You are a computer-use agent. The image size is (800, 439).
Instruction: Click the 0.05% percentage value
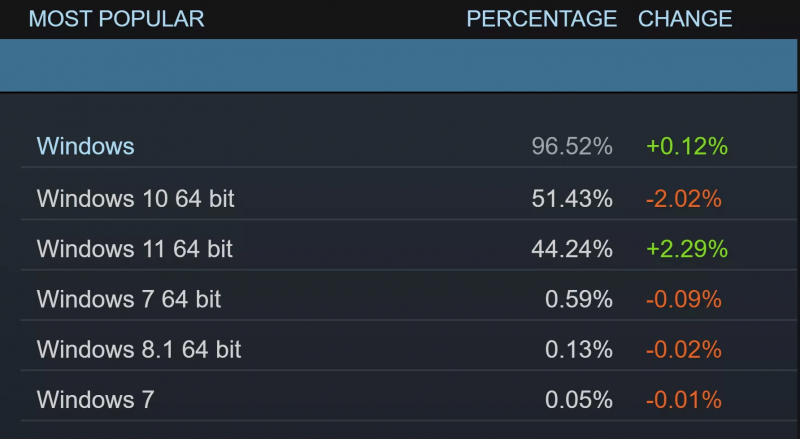pos(579,400)
